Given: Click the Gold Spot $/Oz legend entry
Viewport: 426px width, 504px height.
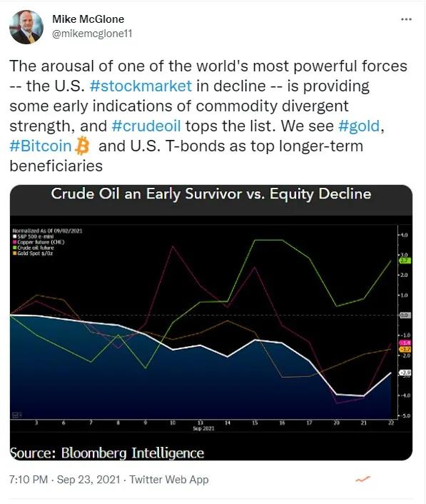Looking at the screenshot, I should 33,253.
